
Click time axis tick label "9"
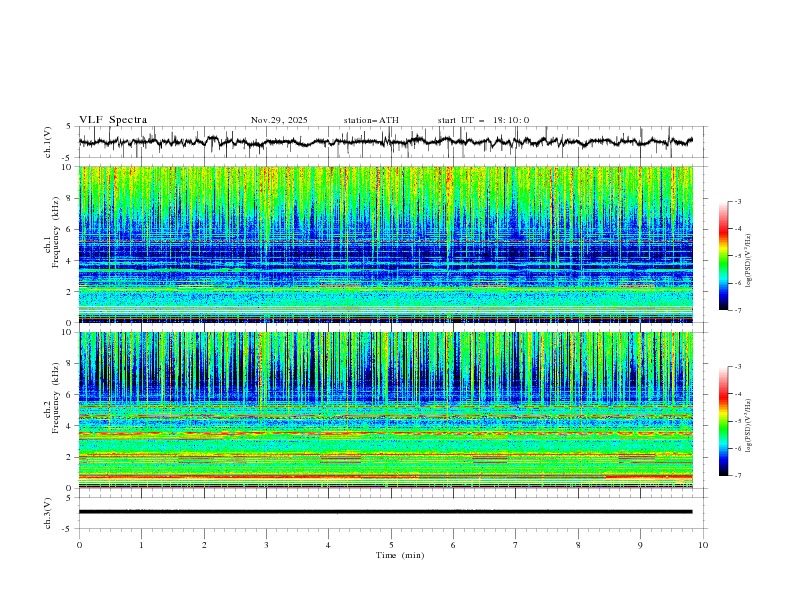click(x=640, y=545)
